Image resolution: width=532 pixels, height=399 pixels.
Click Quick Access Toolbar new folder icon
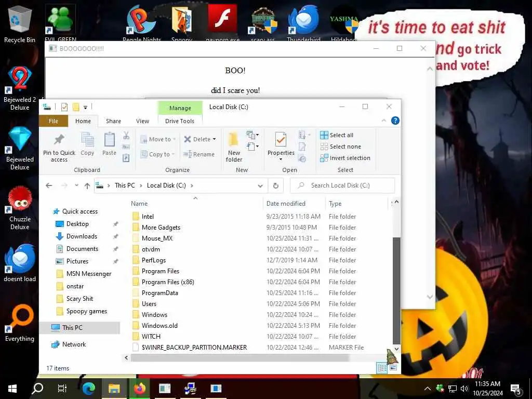pyautogui.click(x=76, y=107)
